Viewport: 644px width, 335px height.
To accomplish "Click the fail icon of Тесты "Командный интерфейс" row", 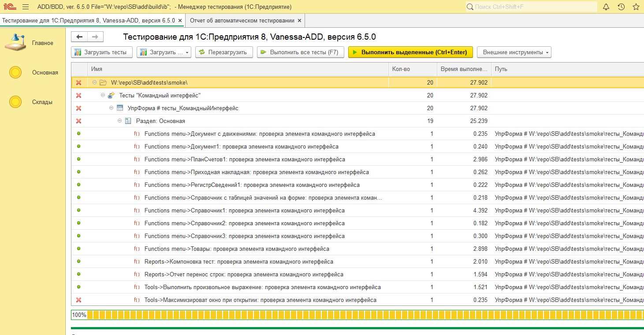I will [78, 95].
